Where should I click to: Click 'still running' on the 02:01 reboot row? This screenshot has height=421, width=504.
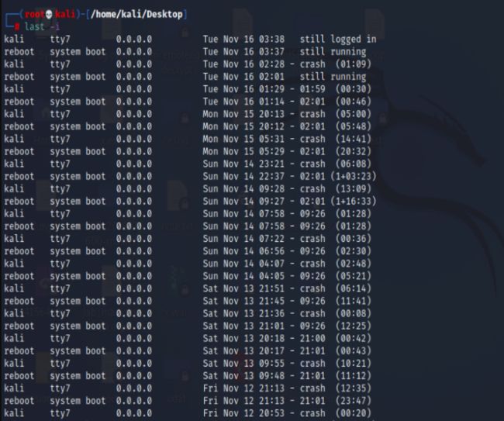[333, 77]
